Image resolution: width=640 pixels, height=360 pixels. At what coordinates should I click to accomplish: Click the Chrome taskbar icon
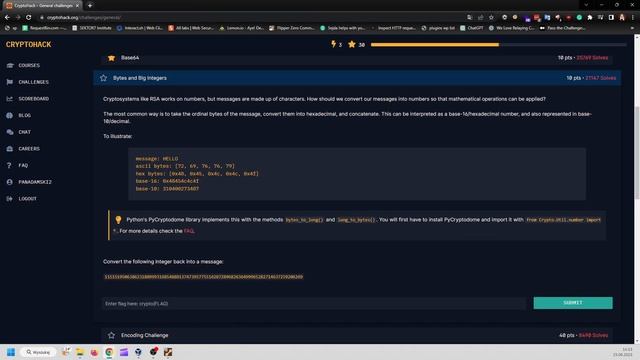(109, 352)
